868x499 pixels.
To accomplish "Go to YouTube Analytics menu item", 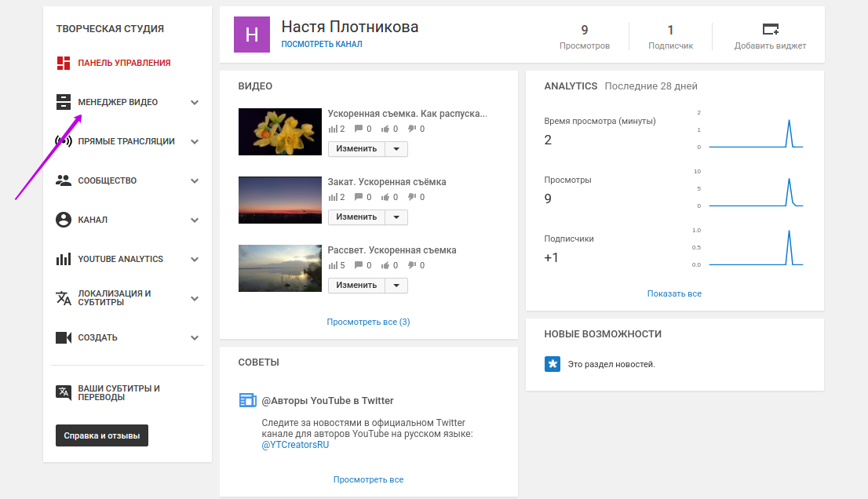I will [121, 259].
